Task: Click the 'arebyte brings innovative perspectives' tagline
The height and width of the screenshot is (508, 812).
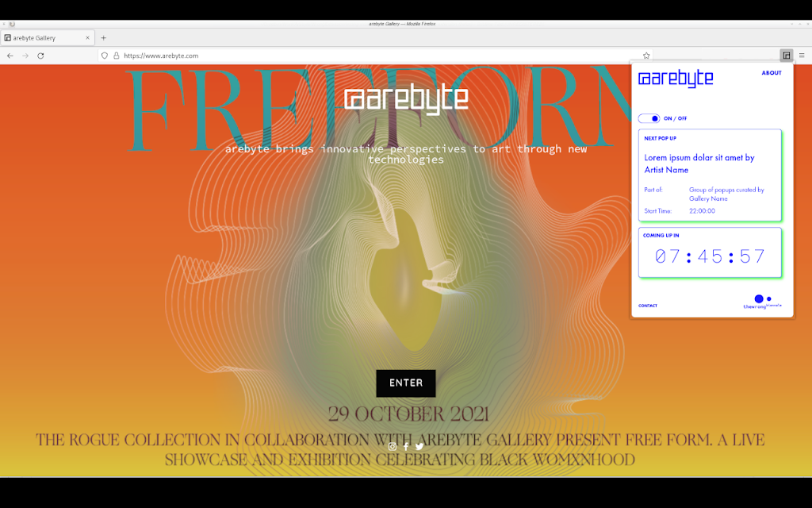Action: pos(406,155)
